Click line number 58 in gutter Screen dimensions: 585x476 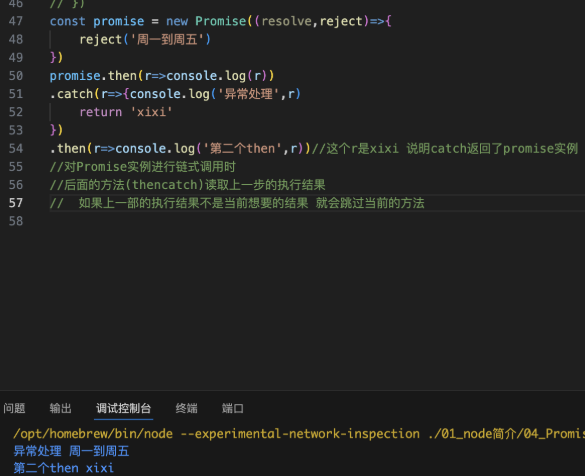[16, 221]
